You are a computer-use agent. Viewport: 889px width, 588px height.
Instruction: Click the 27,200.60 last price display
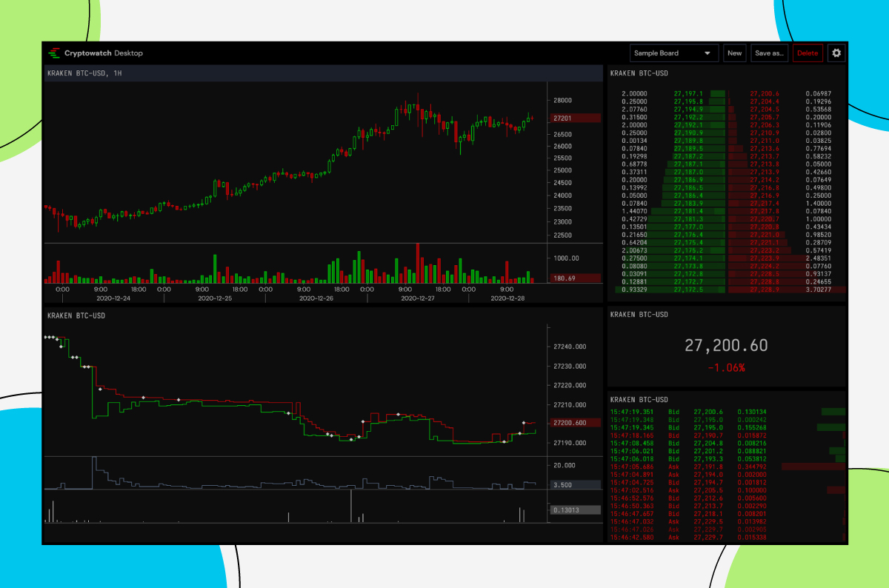click(726, 345)
